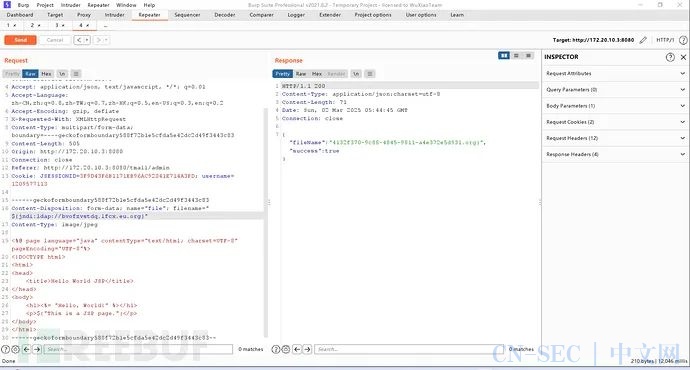Switch response view to Pretty
Viewport: 690px width, 370px height.
click(283, 74)
